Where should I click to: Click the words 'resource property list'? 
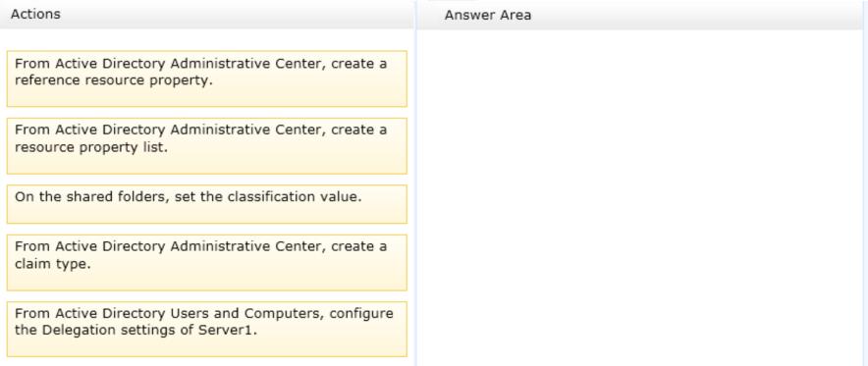coord(90,147)
